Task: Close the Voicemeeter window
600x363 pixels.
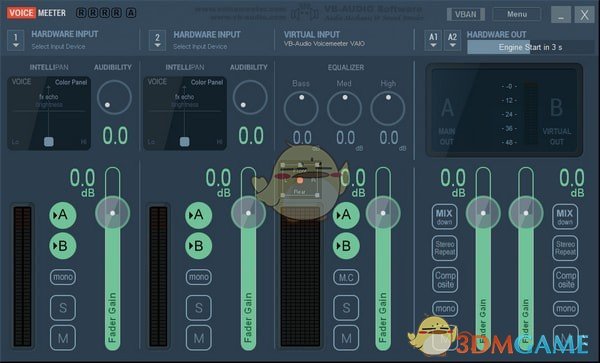Action: click(x=584, y=15)
